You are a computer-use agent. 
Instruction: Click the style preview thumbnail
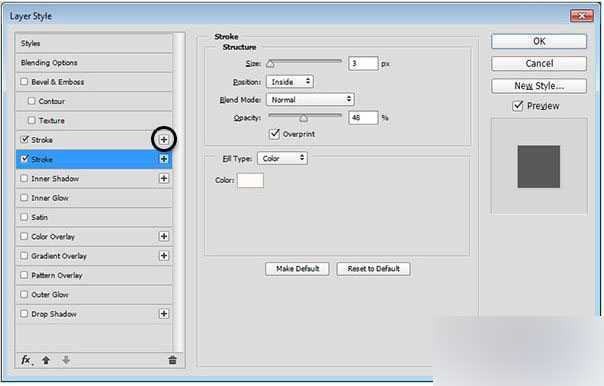(539, 166)
